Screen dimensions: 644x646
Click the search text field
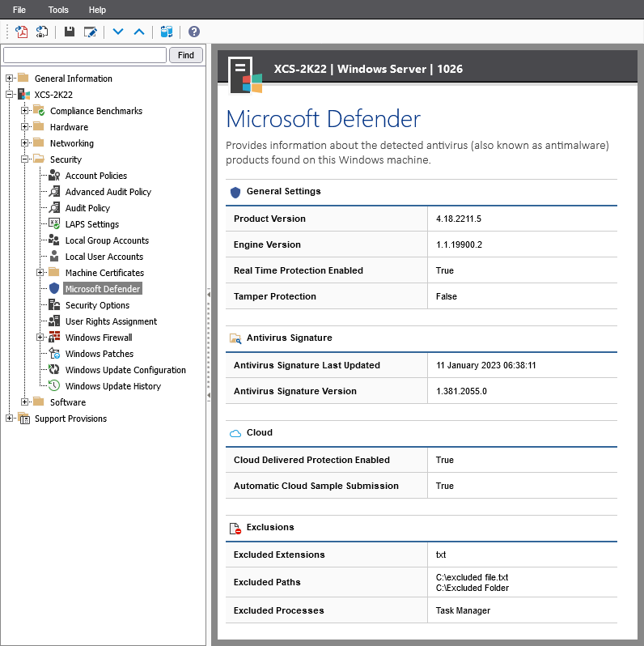coord(85,55)
